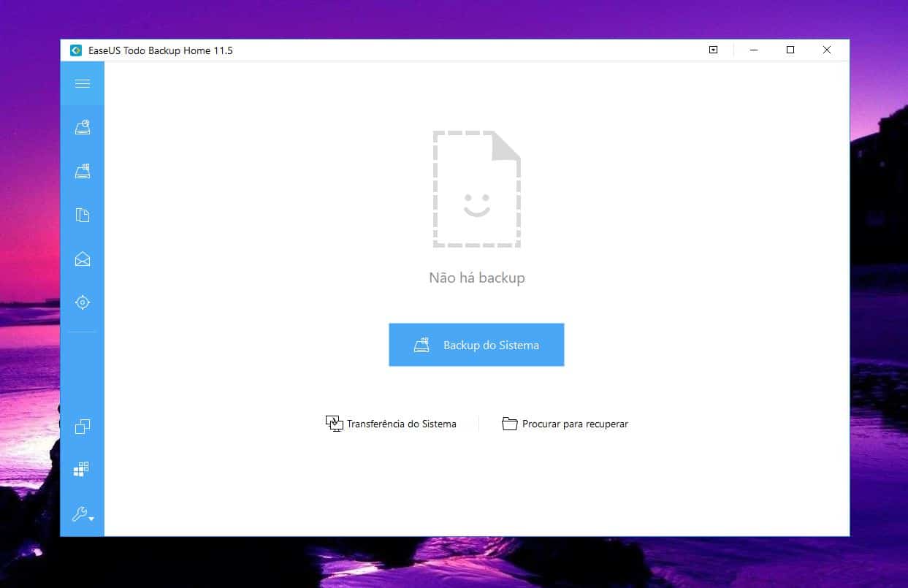This screenshot has width=908, height=588.
Task: Close the EaseUS Todo Backup window
Action: (827, 50)
